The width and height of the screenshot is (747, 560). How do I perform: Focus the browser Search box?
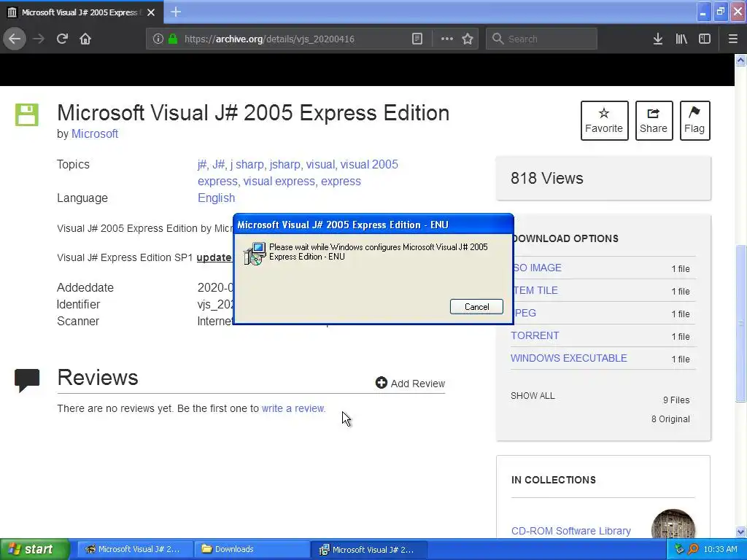pos(541,39)
